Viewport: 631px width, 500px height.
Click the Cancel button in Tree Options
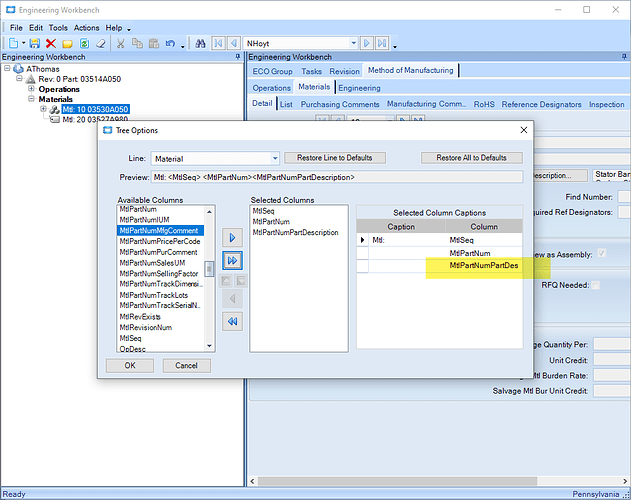[186, 366]
